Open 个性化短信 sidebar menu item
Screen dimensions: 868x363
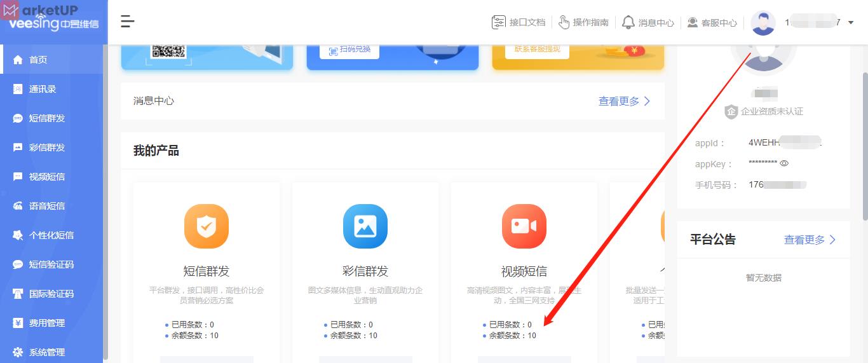pos(51,235)
